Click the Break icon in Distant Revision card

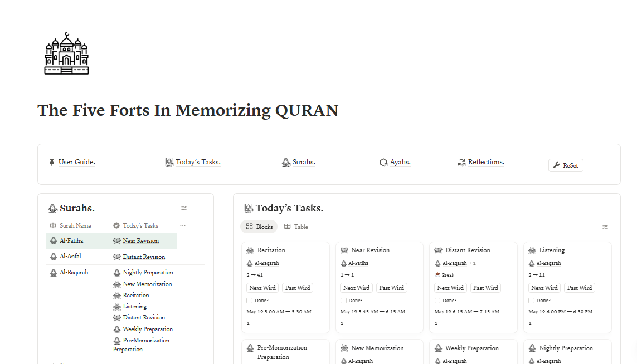(x=437, y=275)
